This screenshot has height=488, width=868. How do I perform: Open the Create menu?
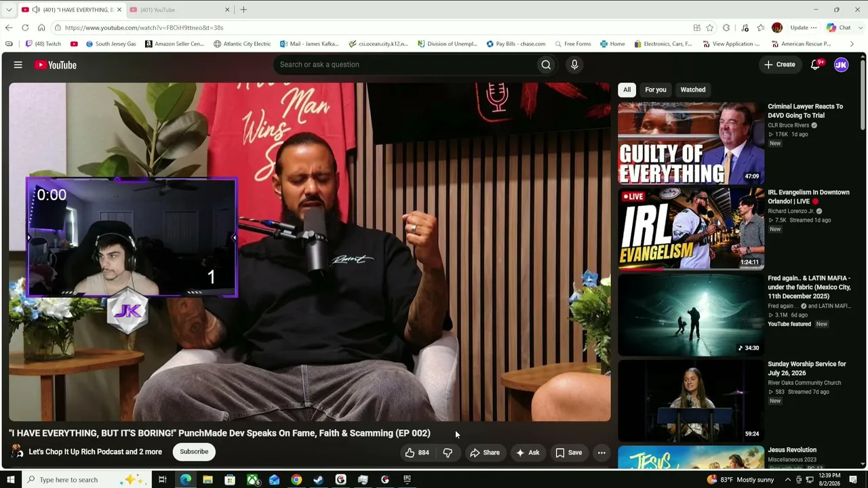780,65
